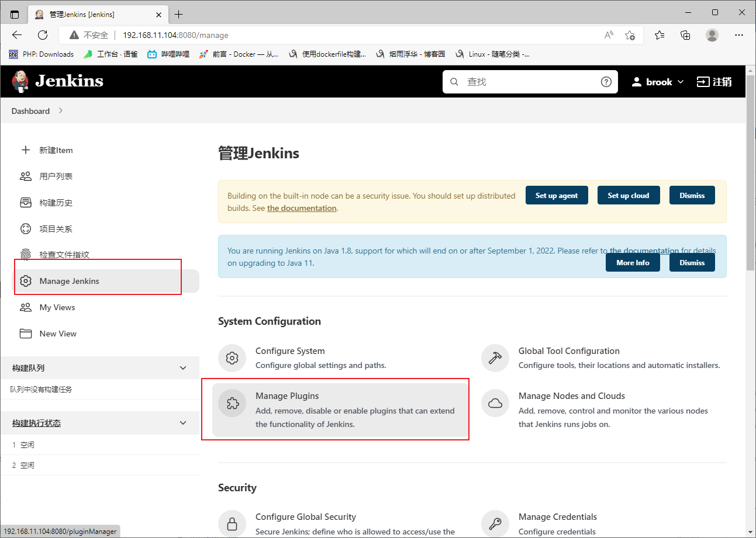
Task: Click the Dashboard breadcrumb link
Action: [30, 111]
